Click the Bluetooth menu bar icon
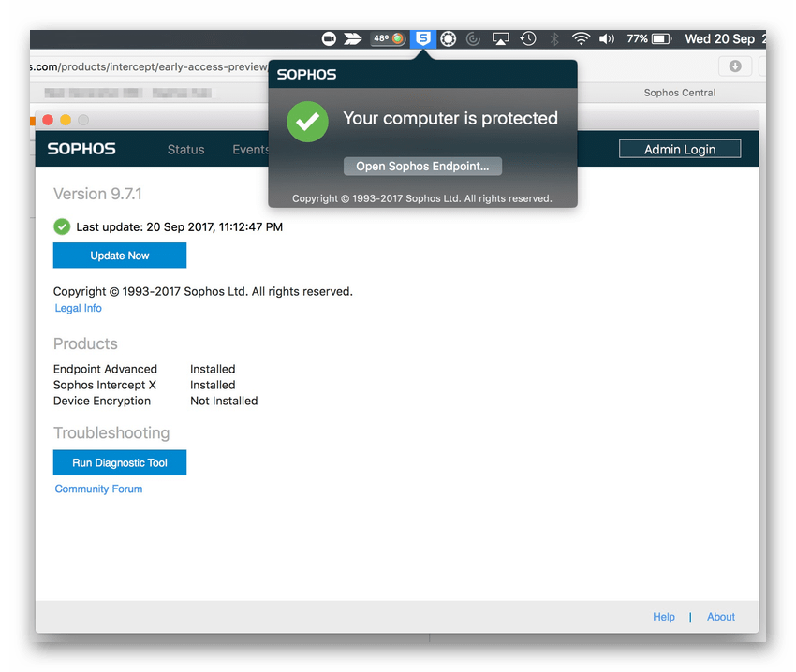The image size is (796, 672). (554, 38)
